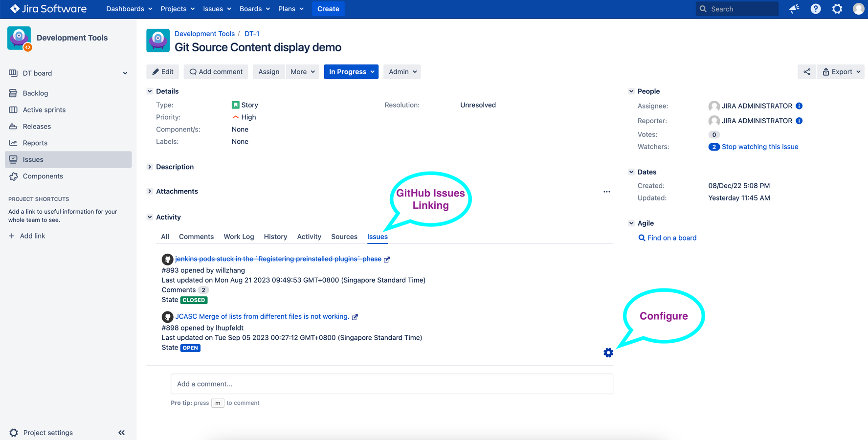Screen dimensions: 868x440
Task: Click the Development Tools project avatar in sidebar
Action: tap(20, 38)
